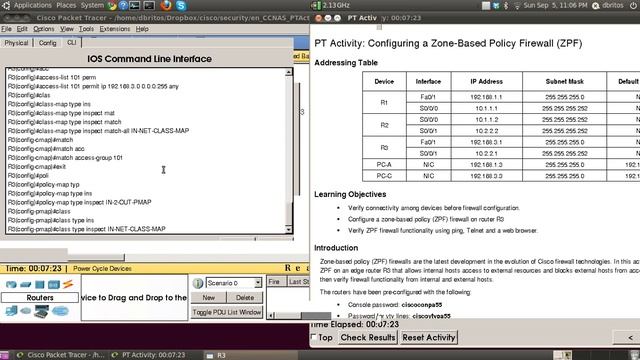This screenshot has height=360, width=640.
Task: Open Skype from the top panel
Action: coord(181,6)
